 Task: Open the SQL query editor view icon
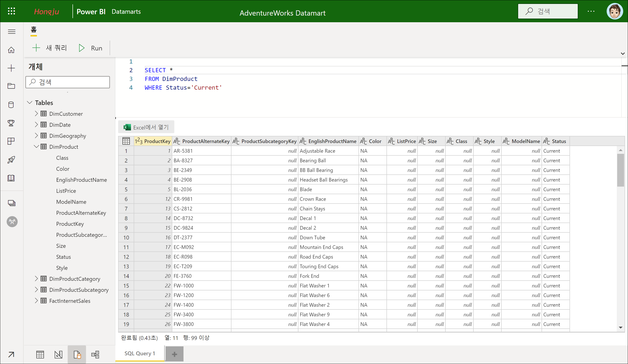(77, 354)
